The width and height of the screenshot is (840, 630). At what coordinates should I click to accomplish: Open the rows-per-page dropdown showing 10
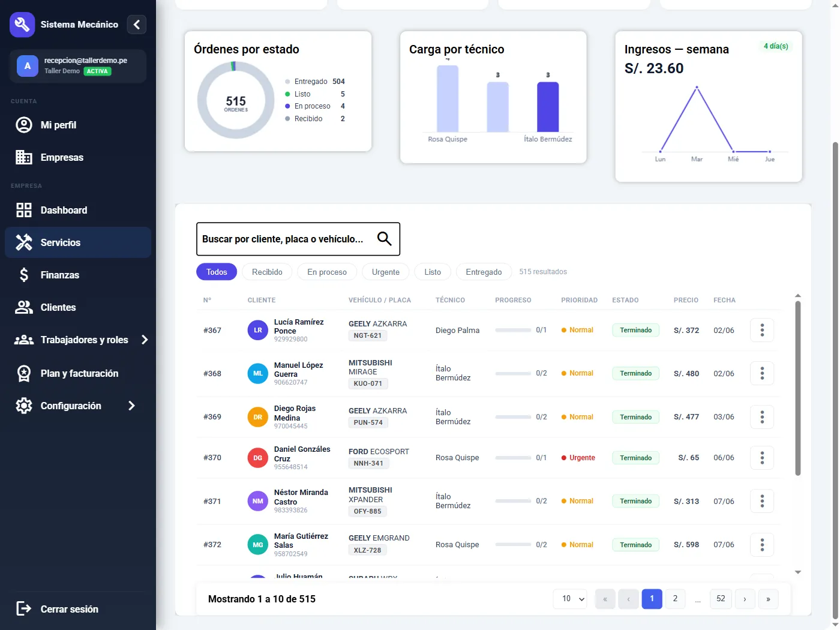coord(570,599)
